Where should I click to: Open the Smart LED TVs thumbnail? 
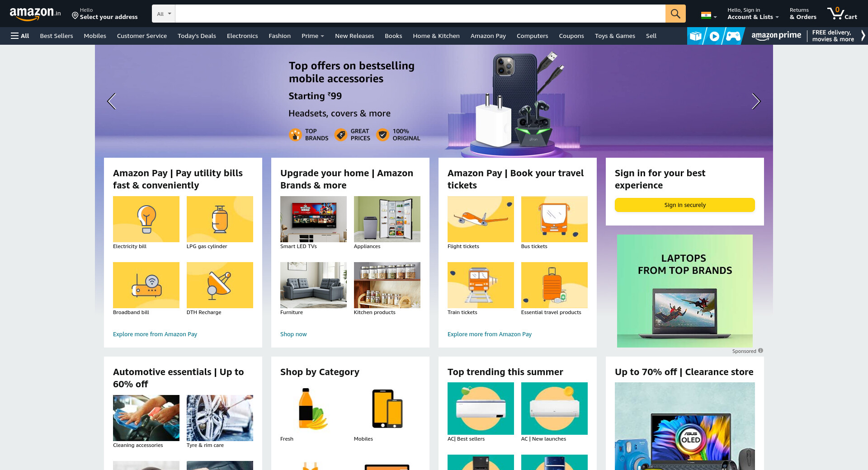click(313, 219)
